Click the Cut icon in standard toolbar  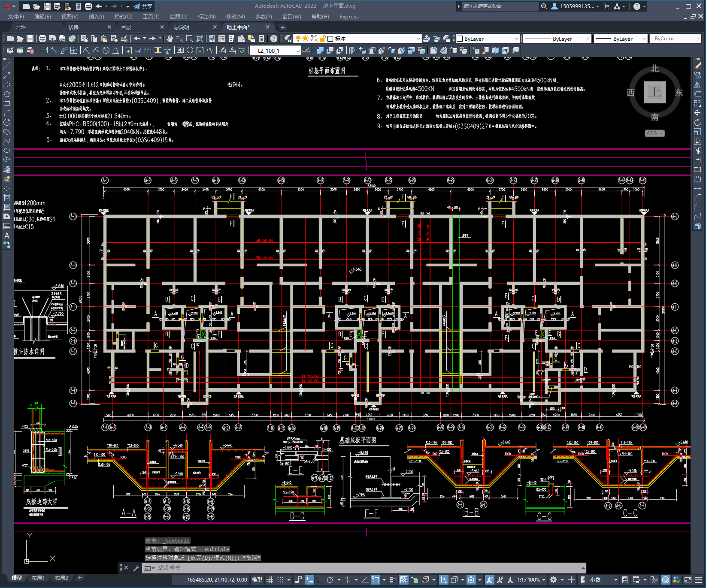click(84, 39)
